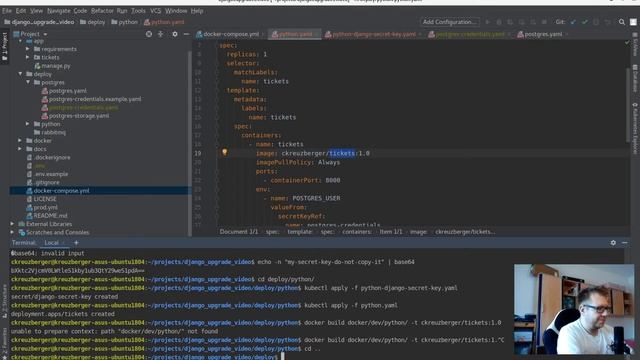Click the intention lightbulb icon on line 19

(224, 152)
